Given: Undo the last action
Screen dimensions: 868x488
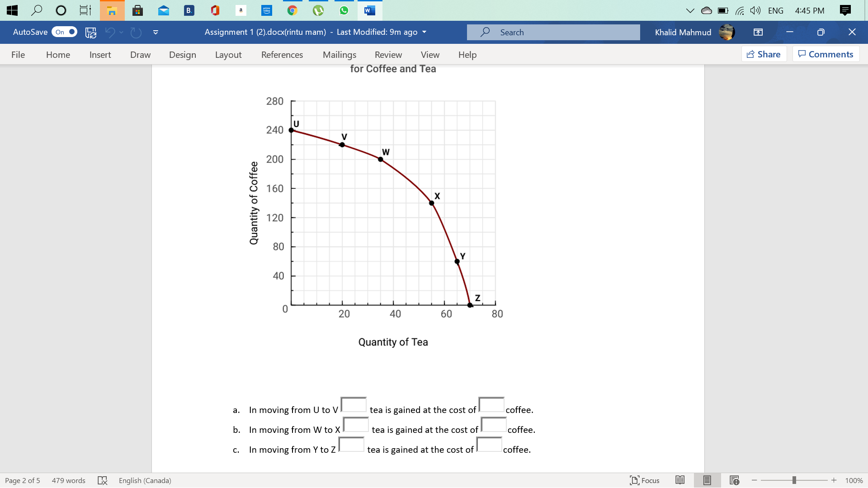Looking at the screenshot, I should pos(111,32).
